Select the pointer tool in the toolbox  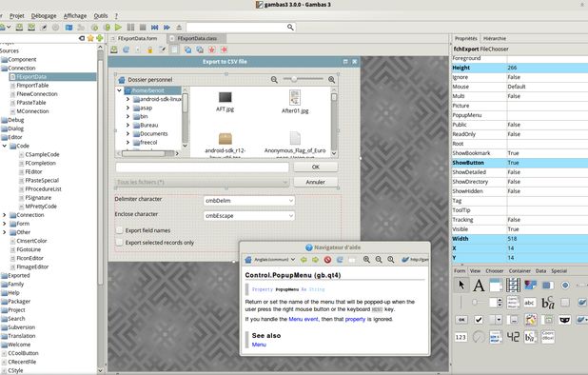point(461,286)
